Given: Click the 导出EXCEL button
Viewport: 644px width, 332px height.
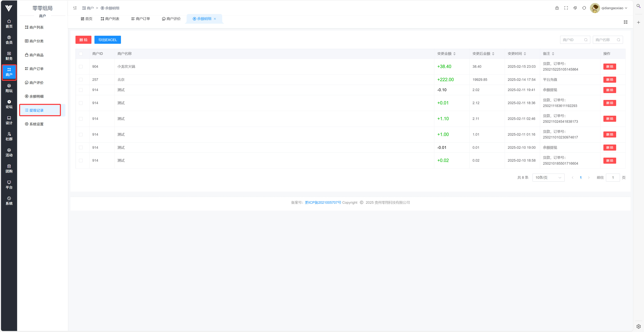Looking at the screenshot, I should 108,40.
